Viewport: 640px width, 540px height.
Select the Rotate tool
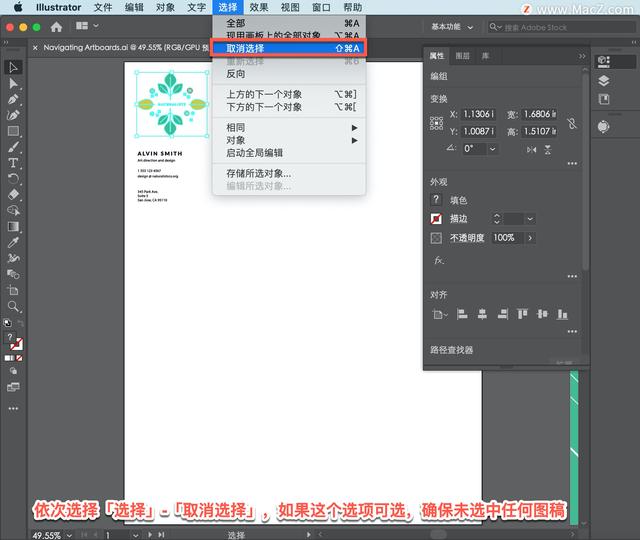tap(13, 178)
